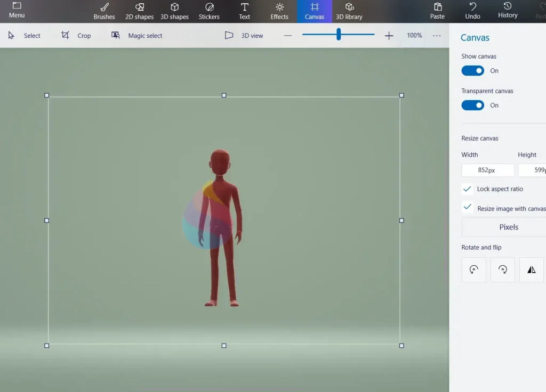Image resolution: width=546 pixels, height=392 pixels.
Task: Disable the Transparent canvas toggle
Action: [x=472, y=105]
